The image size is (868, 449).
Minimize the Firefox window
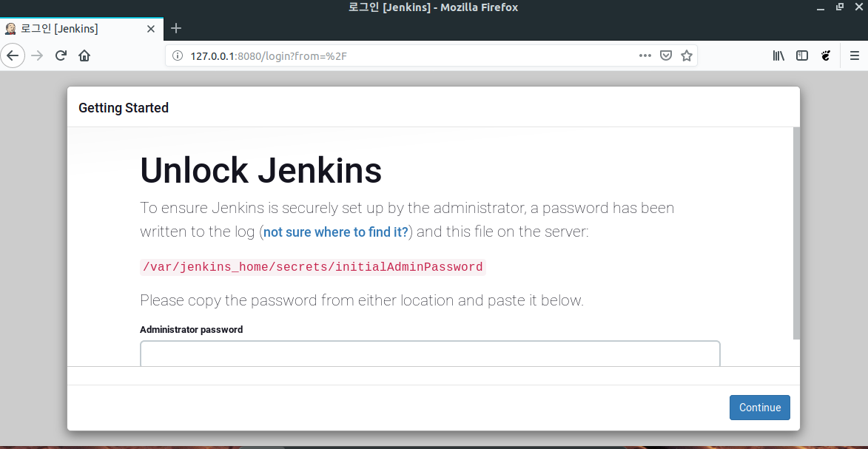[x=821, y=7]
